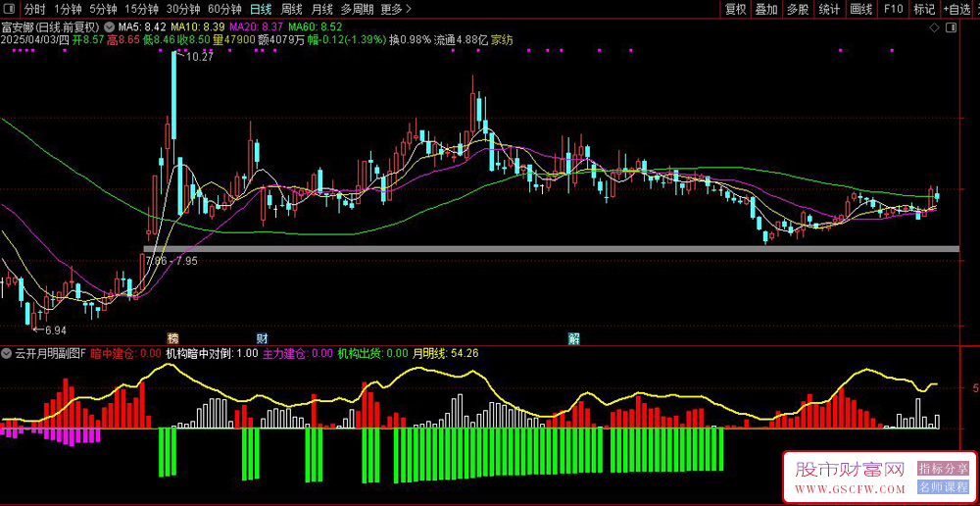Click the 富安娜(日线.前复权) title
Viewport: 980px width, 506px height.
coord(51,26)
